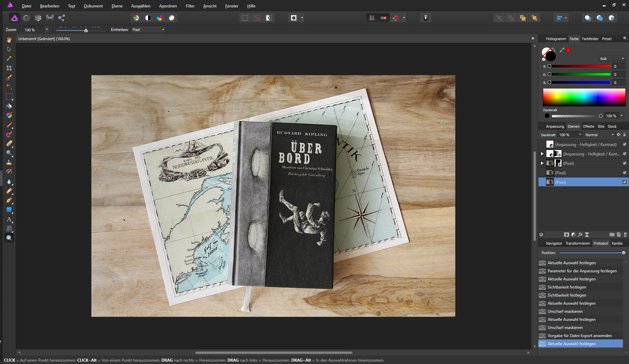Select the Clone Stamp tool

click(9, 162)
